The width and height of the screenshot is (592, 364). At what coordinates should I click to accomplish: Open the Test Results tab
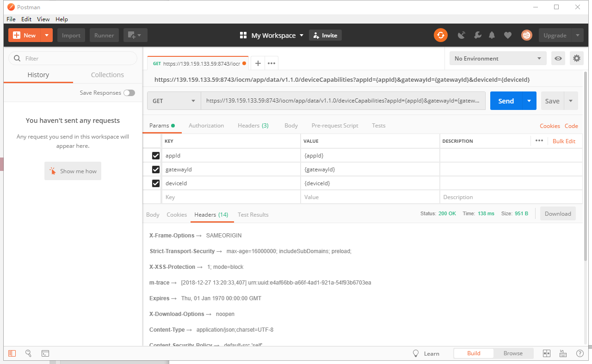coord(253,215)
